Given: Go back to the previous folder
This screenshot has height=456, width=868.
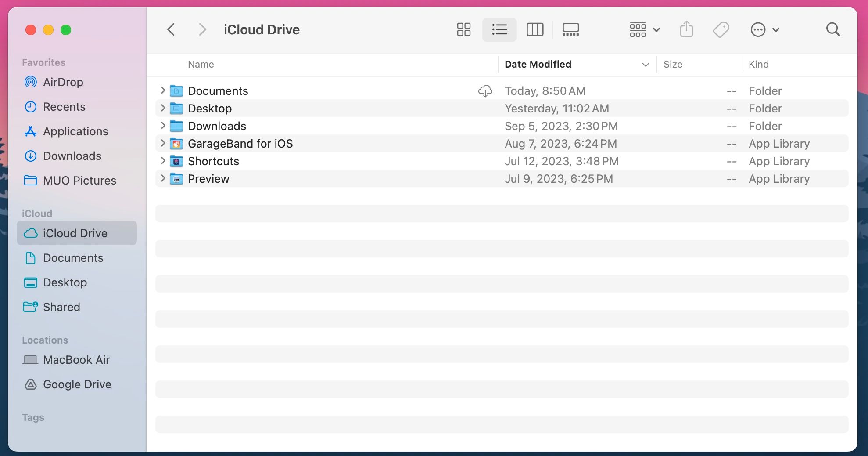Looking at the screenshot, I should coord(171,29).
